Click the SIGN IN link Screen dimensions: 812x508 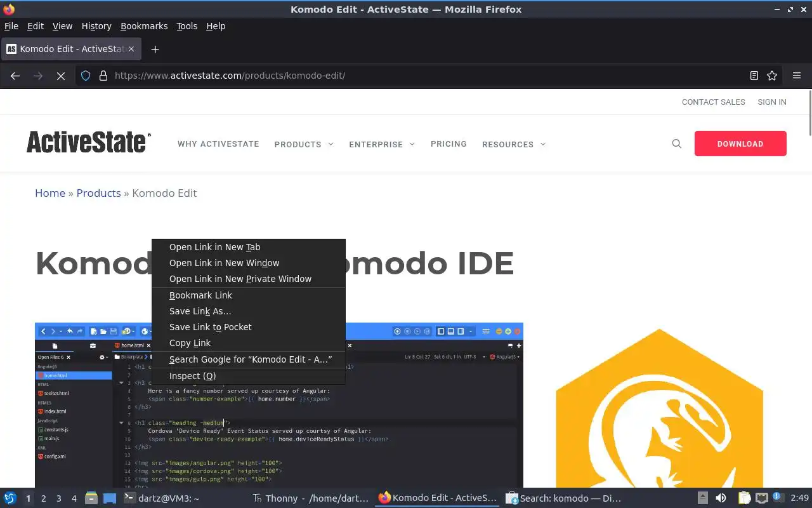pos(772,102)
